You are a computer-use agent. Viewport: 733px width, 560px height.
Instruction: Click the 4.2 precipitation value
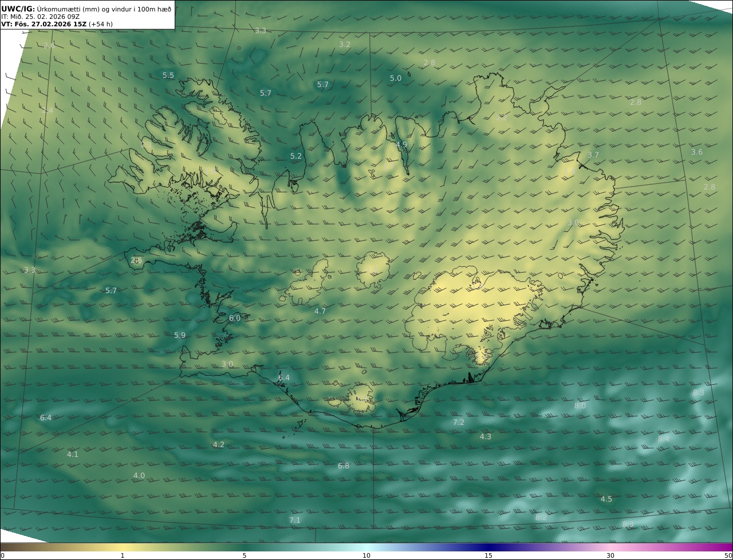pyautogui.click(x=219, y=444)
